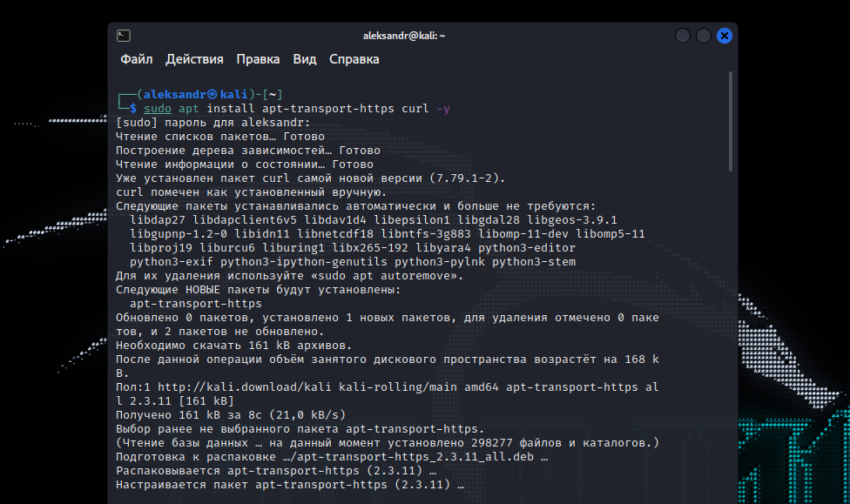This screenshot has width=850, height=504.
Task: Open the Справка menu
Action: click(x=354, y=59)
